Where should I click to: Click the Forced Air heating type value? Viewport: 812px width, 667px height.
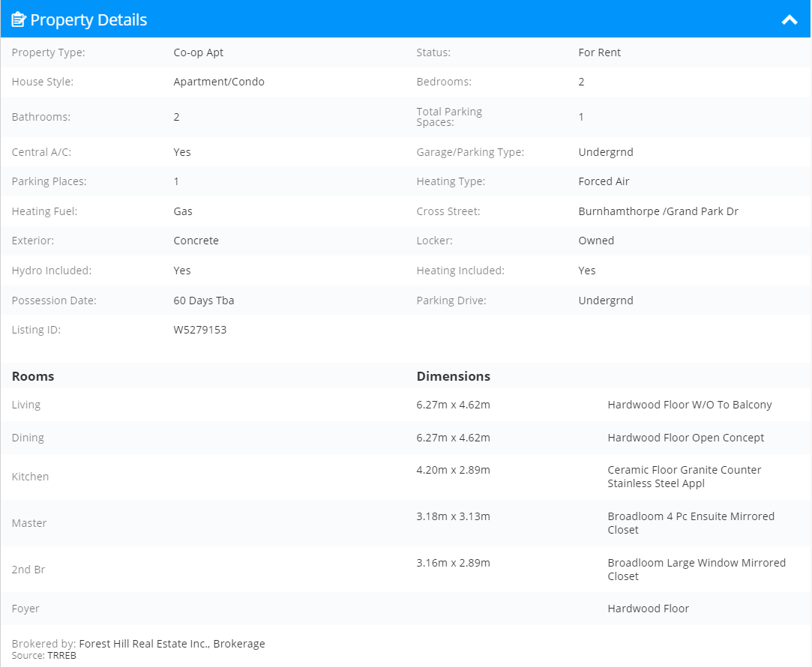pos(604,181)
